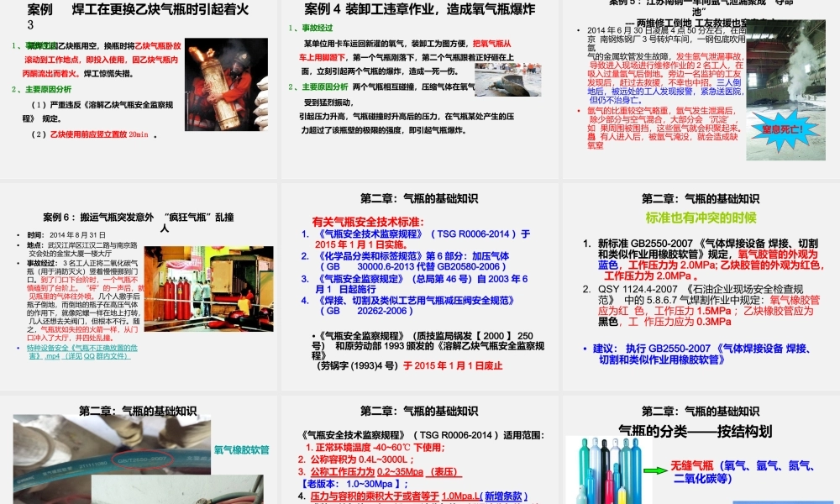Click the exploded oxygen cylinder photo in 案例4
The width and height of the screenshot is (840, 504).
tap(508, 80)
